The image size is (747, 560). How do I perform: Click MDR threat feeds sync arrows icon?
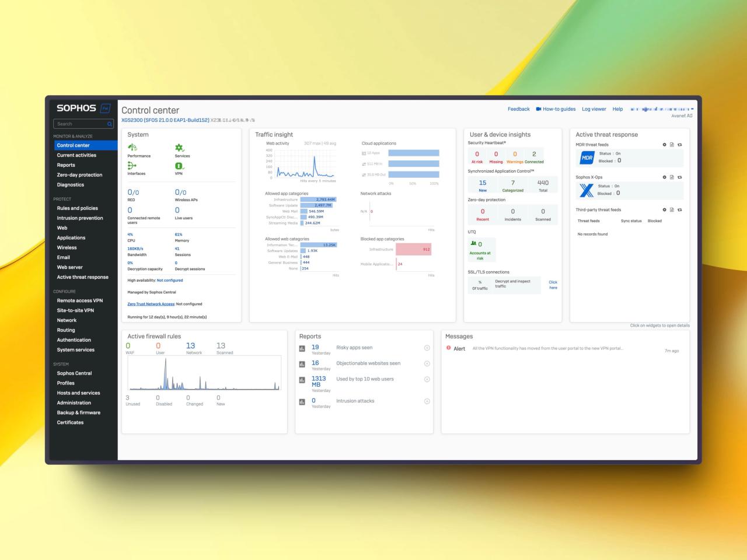click(x=679, y=145)
